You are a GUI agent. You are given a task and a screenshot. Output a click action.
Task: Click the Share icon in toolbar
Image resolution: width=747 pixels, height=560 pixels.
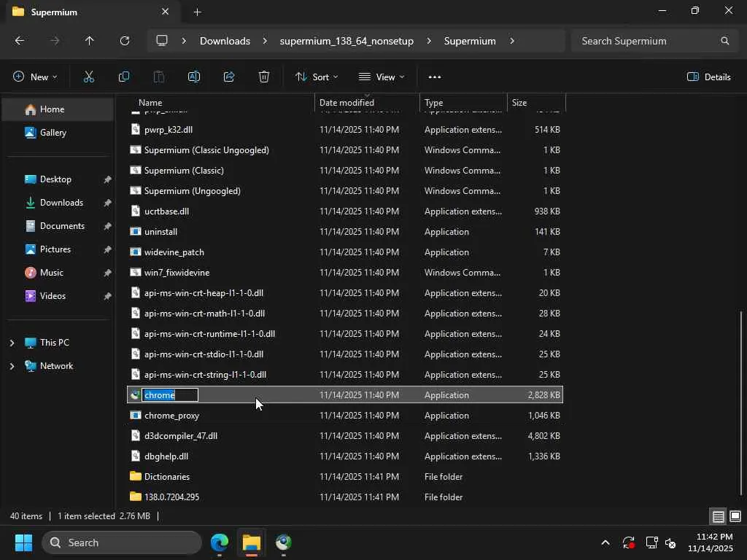pos(229,77)
